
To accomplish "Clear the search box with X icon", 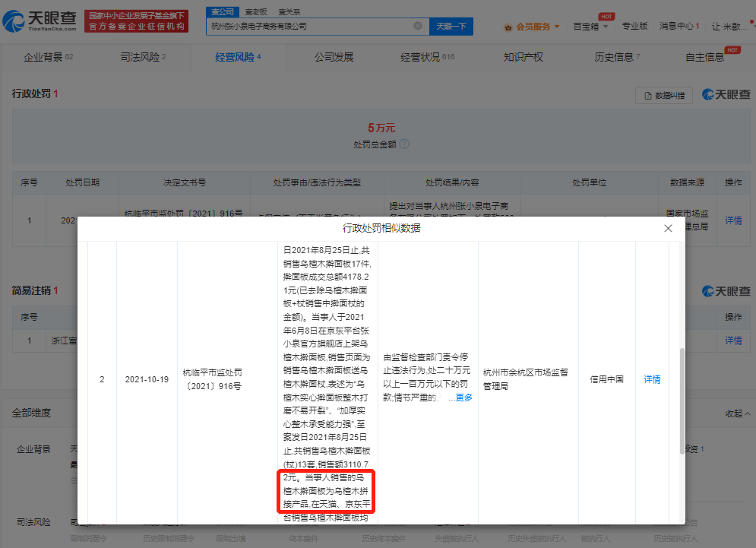I will (417, 26).
